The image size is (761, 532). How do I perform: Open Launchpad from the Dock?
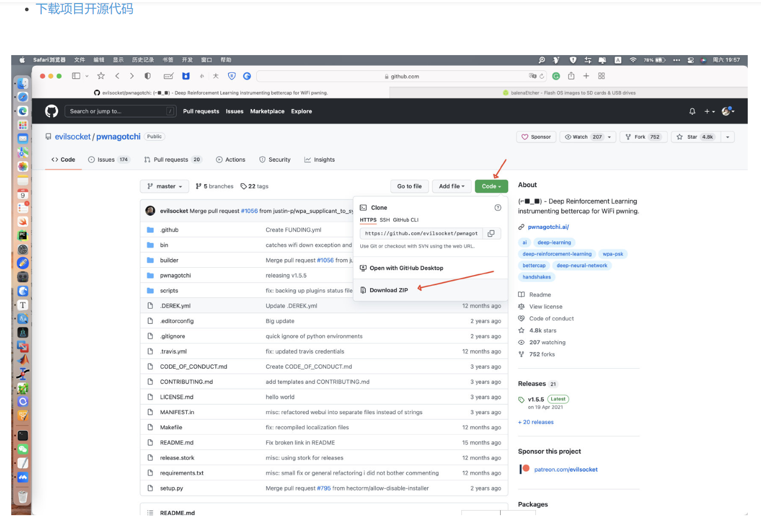(x=23, y=125)
